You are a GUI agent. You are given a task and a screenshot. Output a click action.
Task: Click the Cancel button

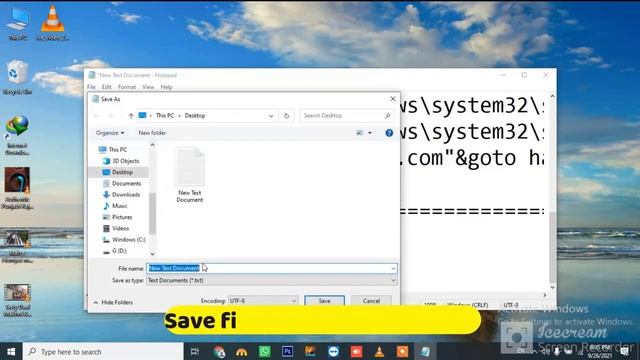click(x=371, y=301)
